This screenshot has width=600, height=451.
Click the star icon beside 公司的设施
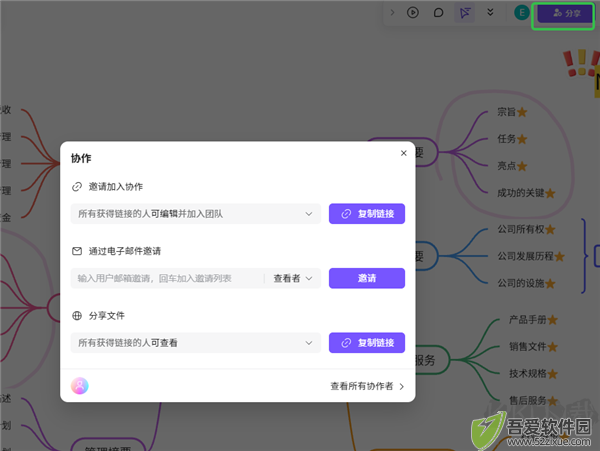pos(550,284)
